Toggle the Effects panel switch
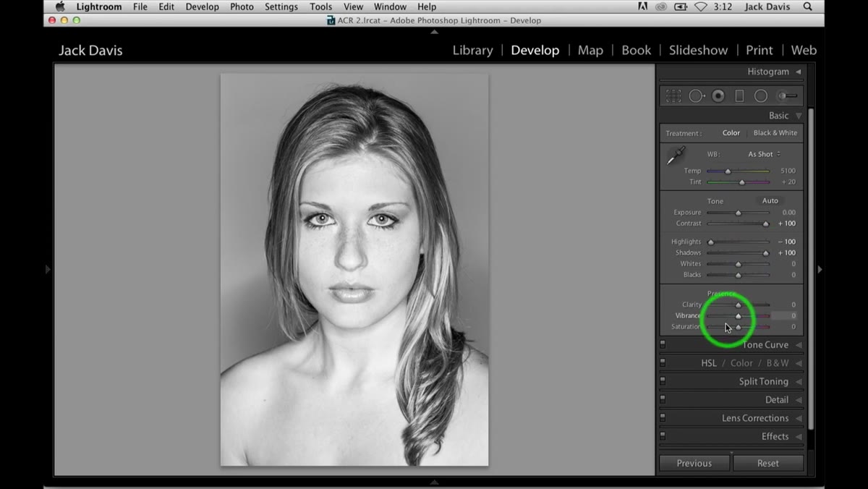This screenshot has height=489, width=868. pos(663,436)
